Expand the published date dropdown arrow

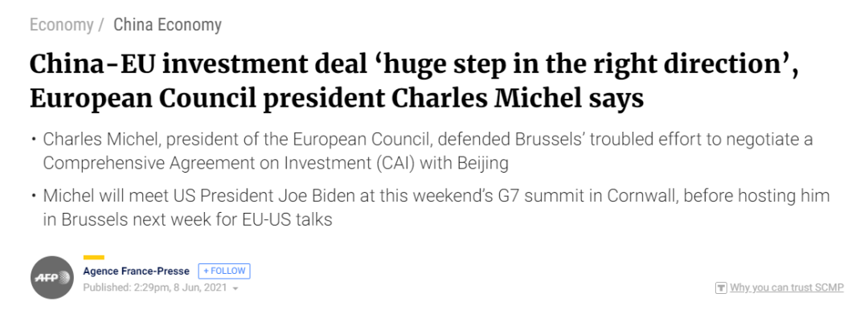click(235, 288)
